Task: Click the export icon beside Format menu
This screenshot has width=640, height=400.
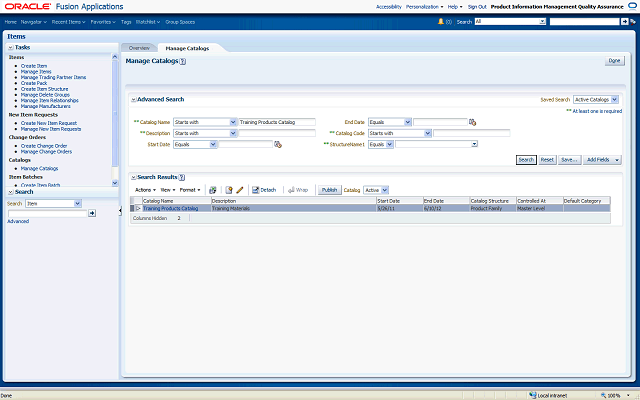Action: tap(212, 189)
